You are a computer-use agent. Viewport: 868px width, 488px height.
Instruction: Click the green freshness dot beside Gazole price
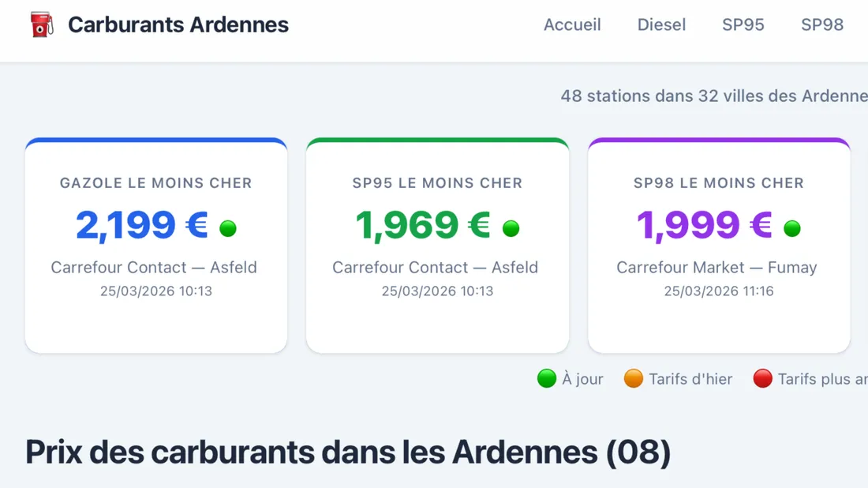click(228, 228)
